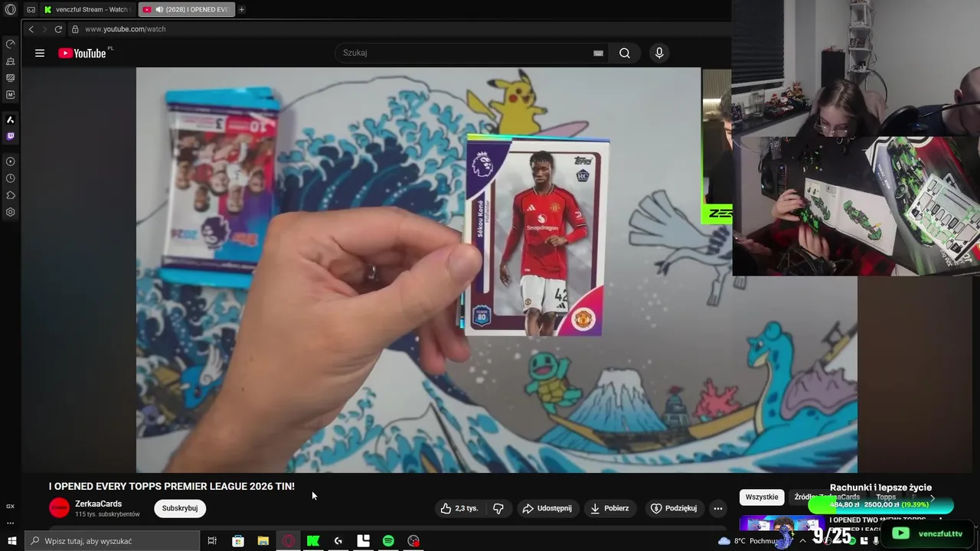The image size is (980, 551).
Task: Open the ZerkaaCards channel name link
Action: 98,504
